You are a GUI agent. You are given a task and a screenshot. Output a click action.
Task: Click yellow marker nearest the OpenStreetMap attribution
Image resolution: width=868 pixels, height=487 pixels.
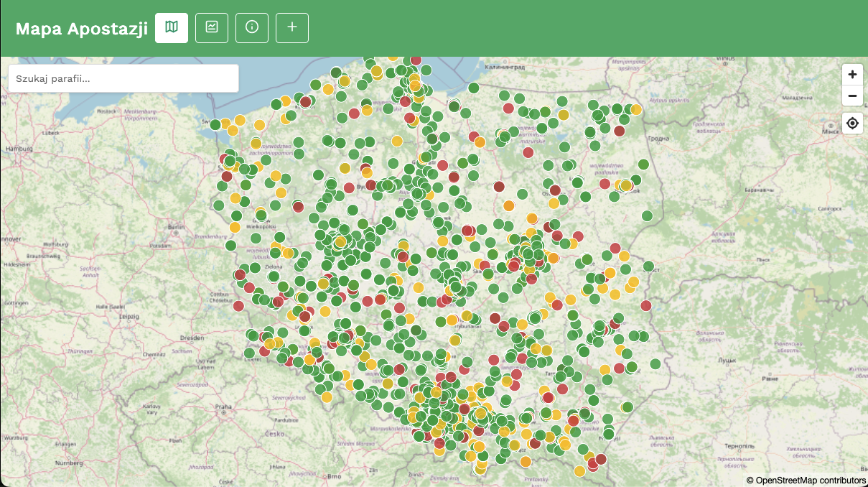click(579, 471)
